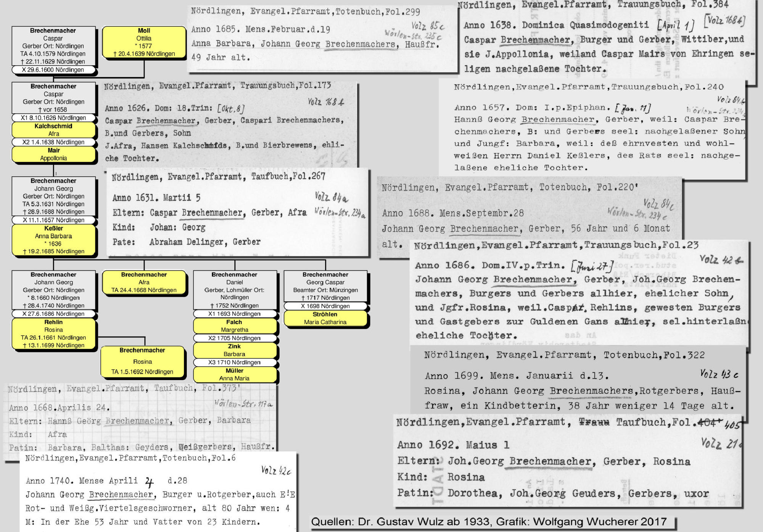This screenshot has height=532, width=763.
Task: Select Caspar Brechenmacher box with TA 4.10.1579
Action: pos(53,46)
